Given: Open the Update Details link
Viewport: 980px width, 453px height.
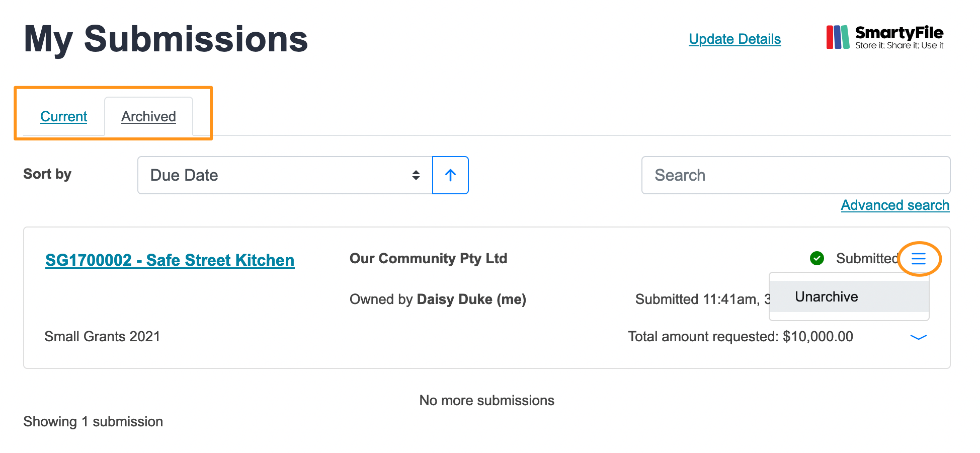Looking at the screenshot, I should (x=734, y=39).
